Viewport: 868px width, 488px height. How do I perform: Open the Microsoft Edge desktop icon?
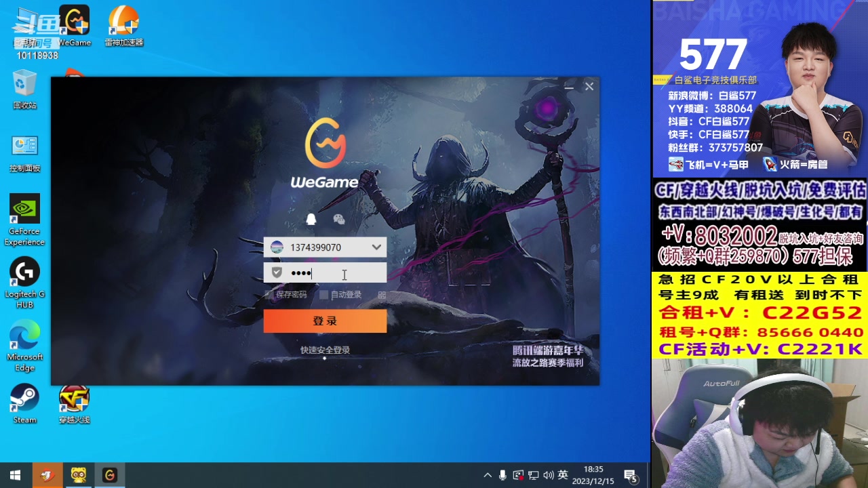point(25,346)
